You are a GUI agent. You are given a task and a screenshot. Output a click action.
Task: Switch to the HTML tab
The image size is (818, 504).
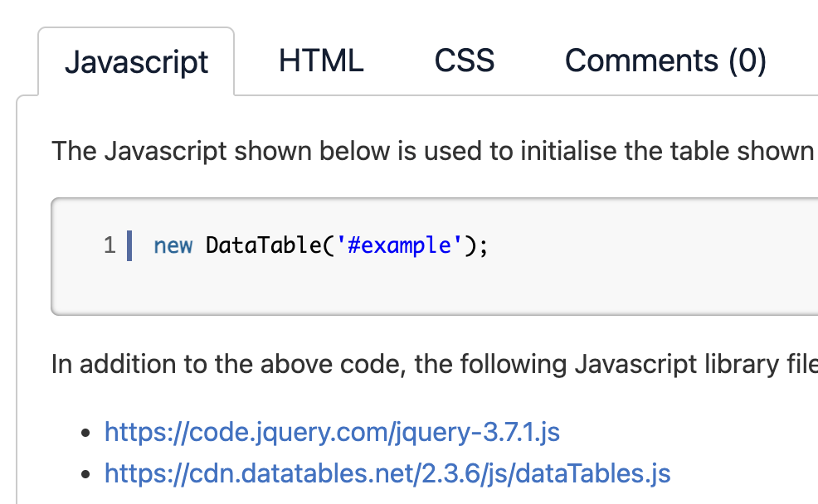coord(321,61)
